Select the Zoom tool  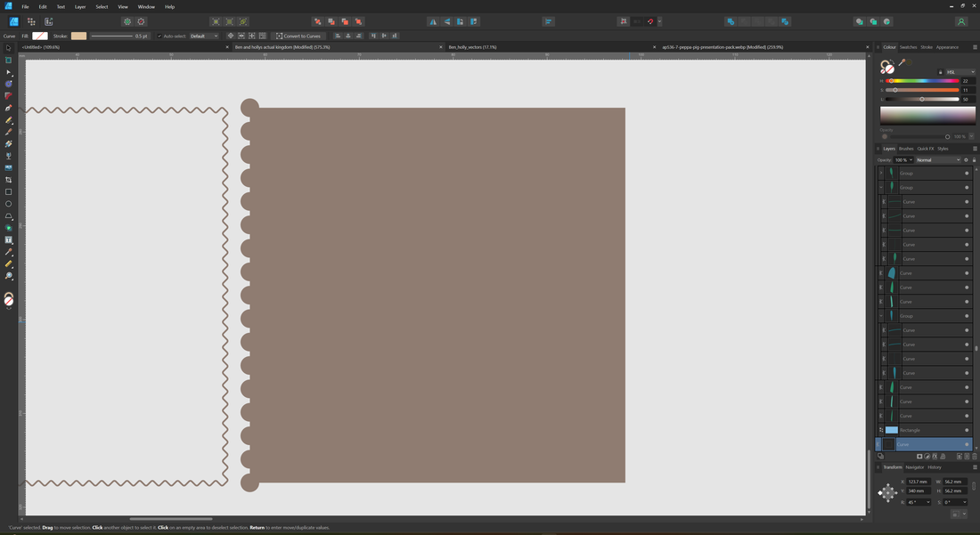click(9, 276)
